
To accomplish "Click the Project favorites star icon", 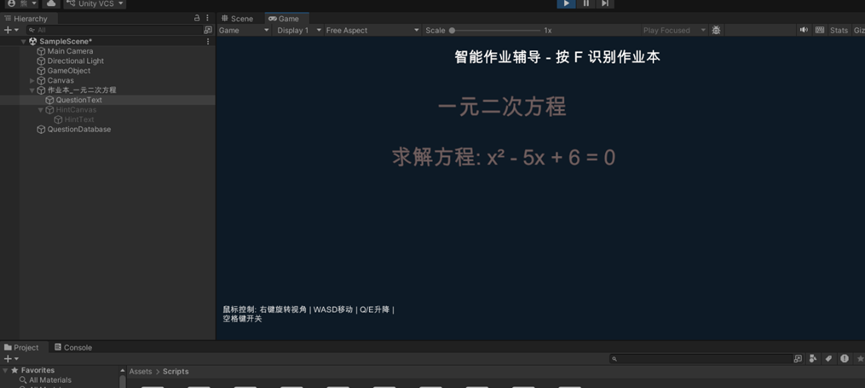I will point(860,359).
